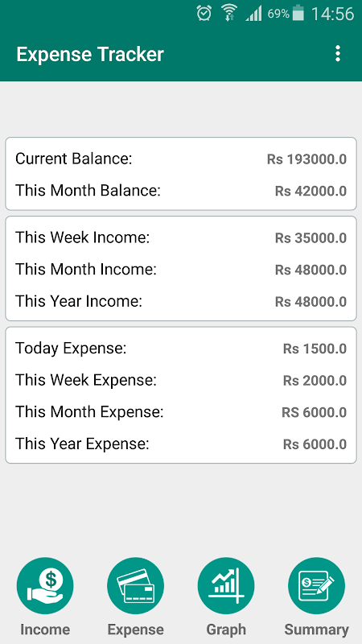The width and height of the screenshot is (362, 644).
Task: Tap the Current Balance row
Action: point(180,159)
